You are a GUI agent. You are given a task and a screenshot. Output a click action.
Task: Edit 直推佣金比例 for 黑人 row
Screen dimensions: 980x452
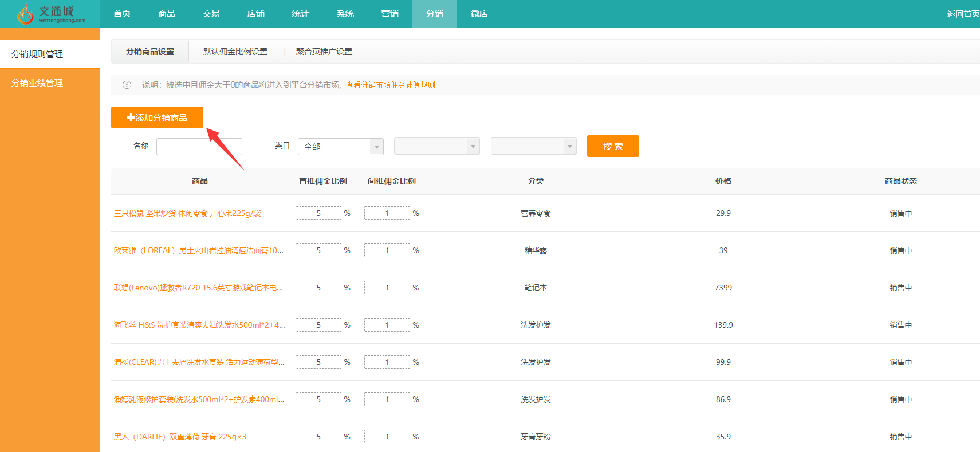[318, 437]
